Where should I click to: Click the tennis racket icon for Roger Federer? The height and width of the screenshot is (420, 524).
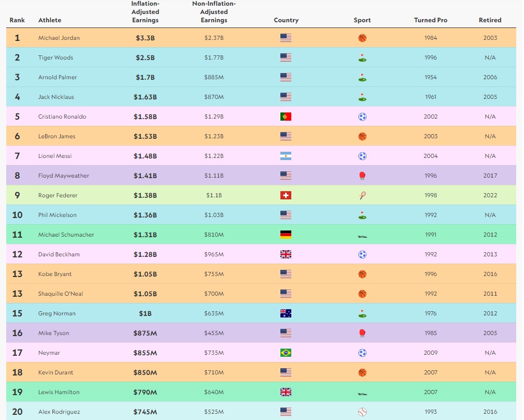362,196
